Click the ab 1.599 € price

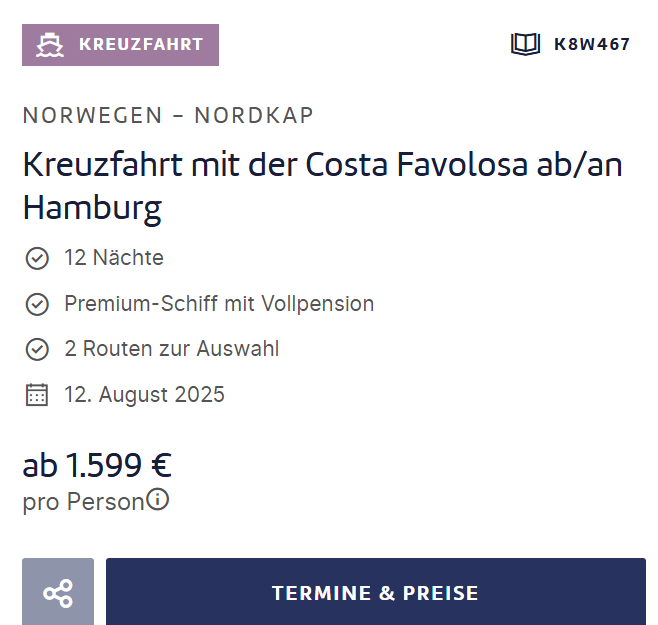click(x=97, y=465)
